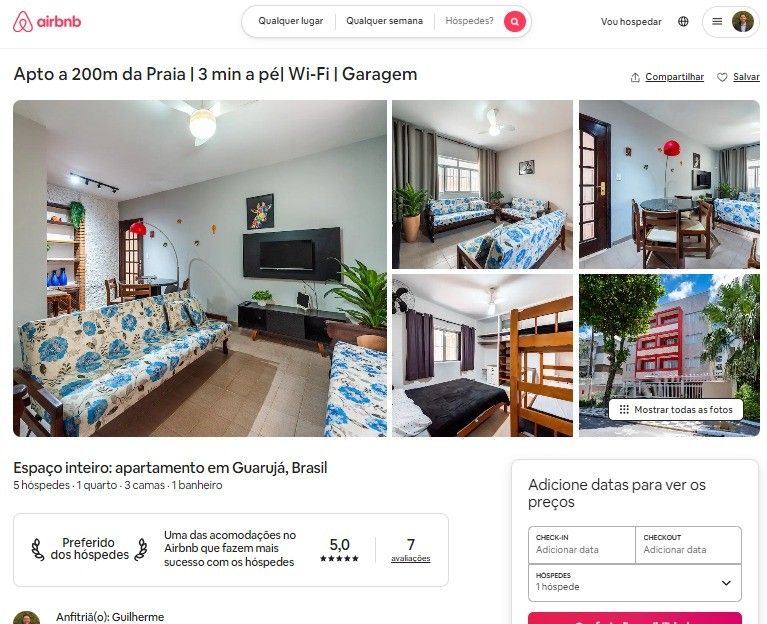
Task: Click the Vou hospedar link
Action: pyautogui.click(x=631, y=22)
